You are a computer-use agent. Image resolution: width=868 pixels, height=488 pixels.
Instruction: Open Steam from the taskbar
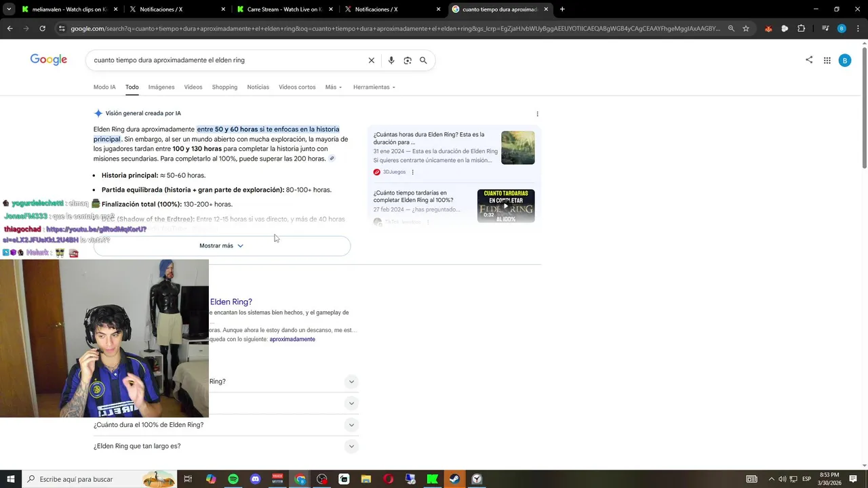[454, 479]
